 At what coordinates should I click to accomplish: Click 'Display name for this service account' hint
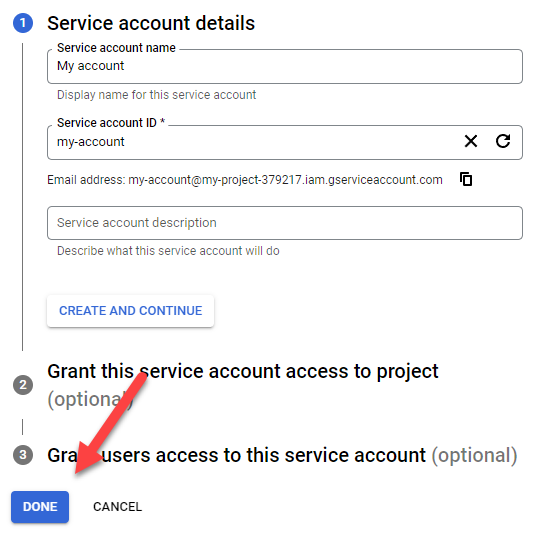[x=156, y=95]
